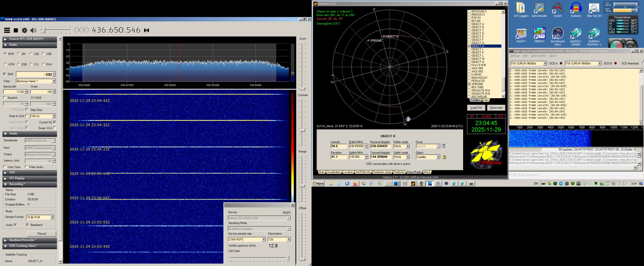
Task: Click the lock icon beside Object dropdown
Action: tap(444, 157)
